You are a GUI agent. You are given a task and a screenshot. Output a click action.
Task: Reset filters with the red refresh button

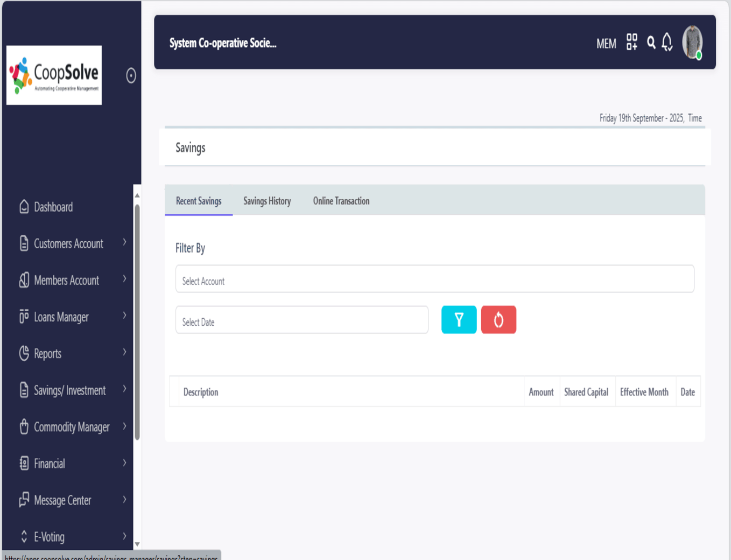[x=498, y=320]
